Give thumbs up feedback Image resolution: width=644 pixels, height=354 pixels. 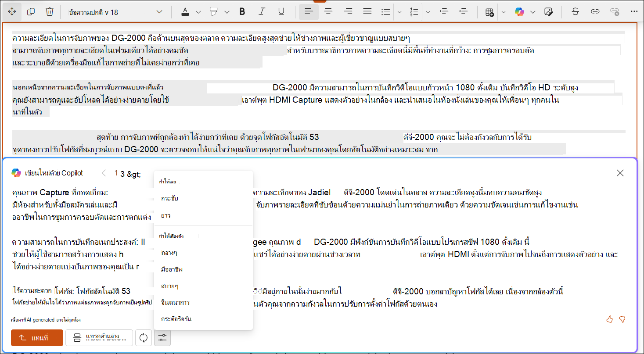pyautogui.click(x=609, y=319)
